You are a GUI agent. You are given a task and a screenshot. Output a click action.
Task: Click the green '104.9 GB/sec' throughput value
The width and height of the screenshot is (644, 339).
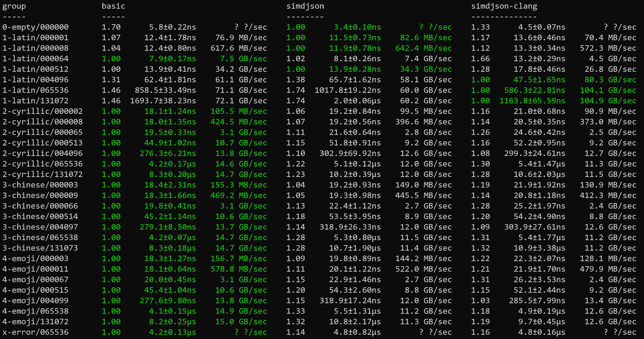coord(608,101)
